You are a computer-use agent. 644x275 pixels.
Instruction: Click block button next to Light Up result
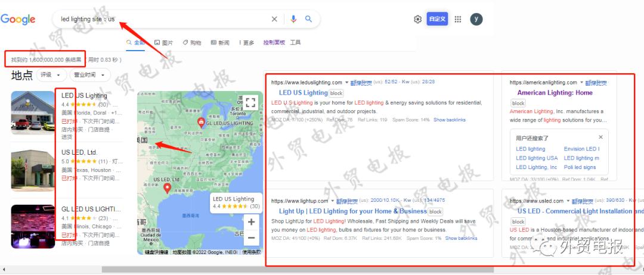tap(435, 211)
